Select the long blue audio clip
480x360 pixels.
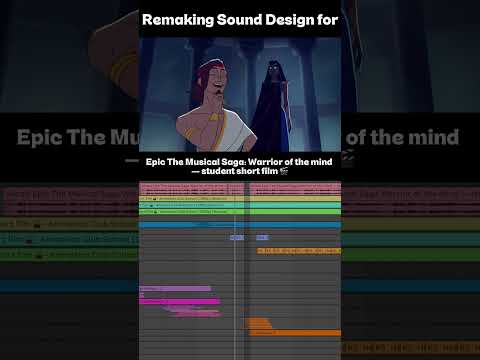point(240,225)
